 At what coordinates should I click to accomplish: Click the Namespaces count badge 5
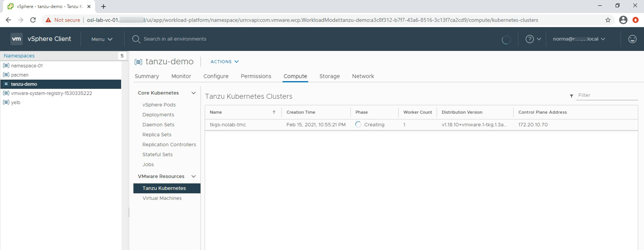(122, 56)
